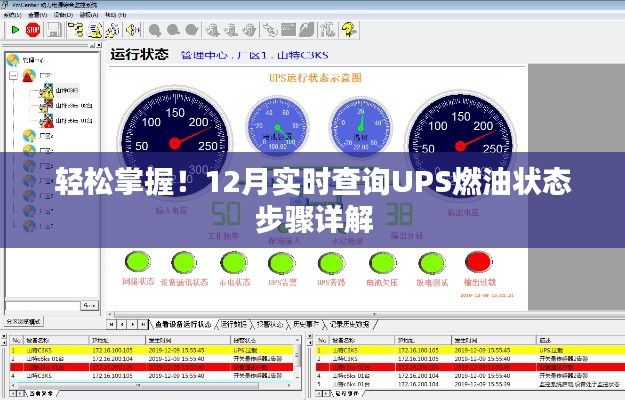Select 厂区2 node in the tree

[46, 136]
